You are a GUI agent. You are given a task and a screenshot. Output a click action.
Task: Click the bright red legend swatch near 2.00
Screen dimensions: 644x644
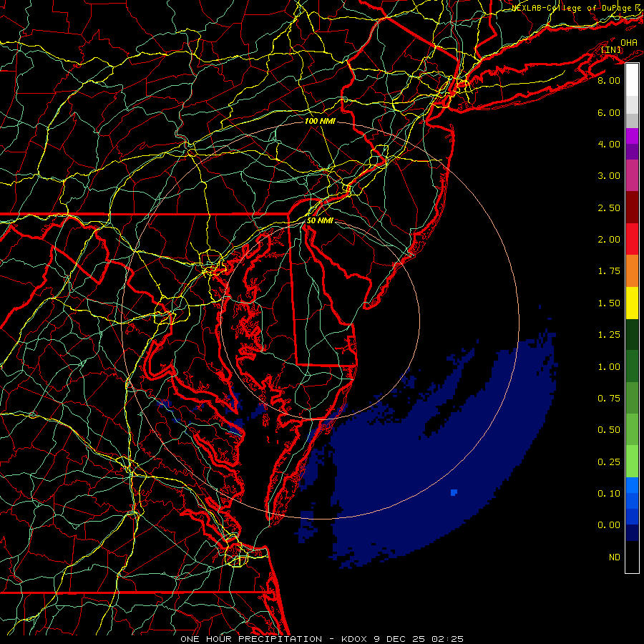(632, 239)
